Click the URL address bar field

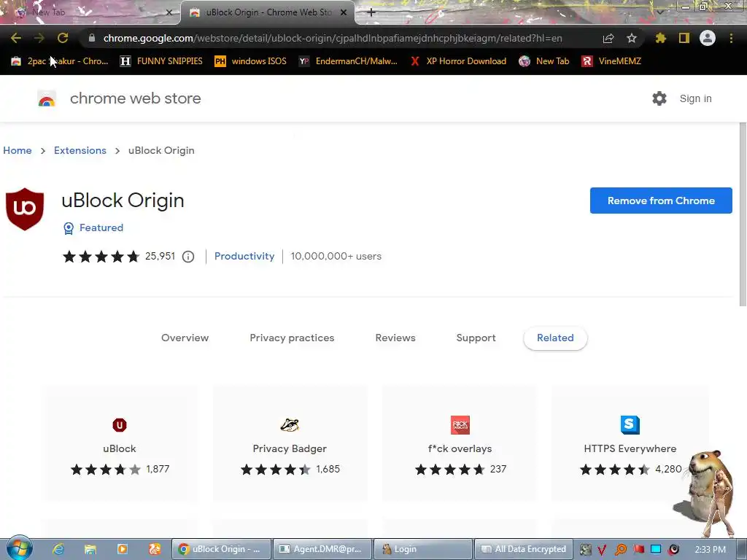333,38
